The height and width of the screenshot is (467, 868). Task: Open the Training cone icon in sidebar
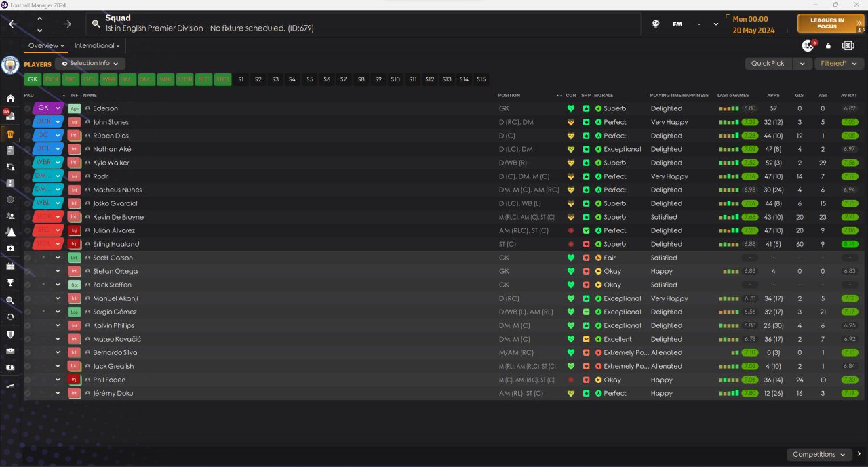click(10, 232)
